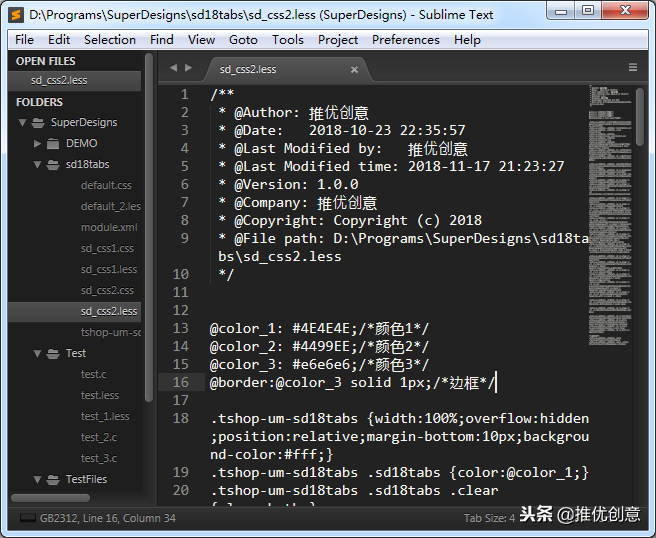656x538 pixels.
Task: Click the SuperDesigns folder icon
Action: [38, 123]
